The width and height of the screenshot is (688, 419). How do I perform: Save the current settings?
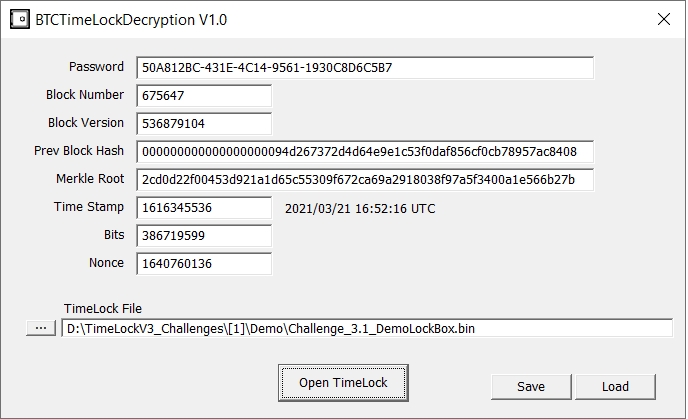531,387
